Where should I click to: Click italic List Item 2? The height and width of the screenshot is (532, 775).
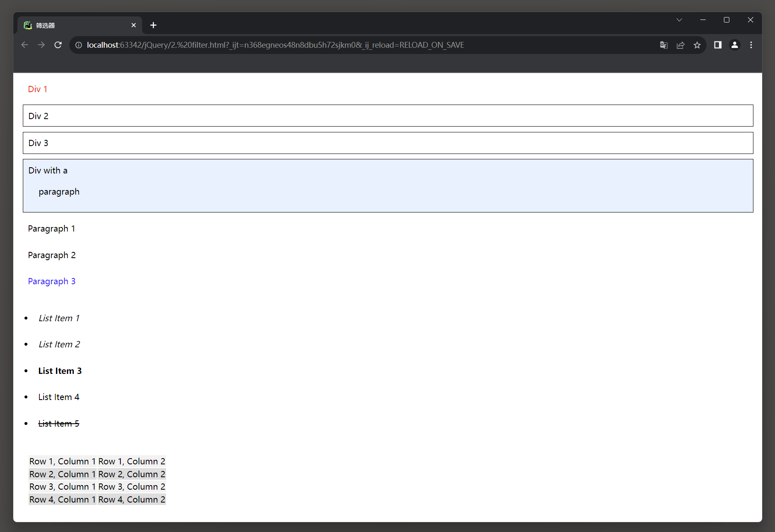pyautogui.click(x=59, y=344)
